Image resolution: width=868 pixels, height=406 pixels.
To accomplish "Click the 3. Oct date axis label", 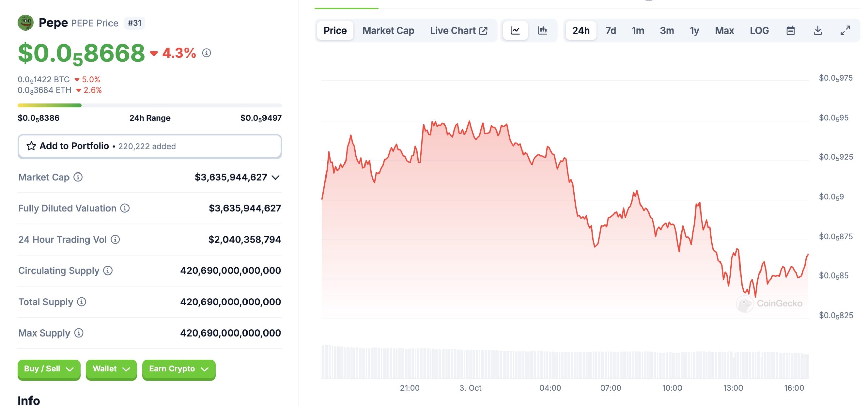I will tap(470, 388).
